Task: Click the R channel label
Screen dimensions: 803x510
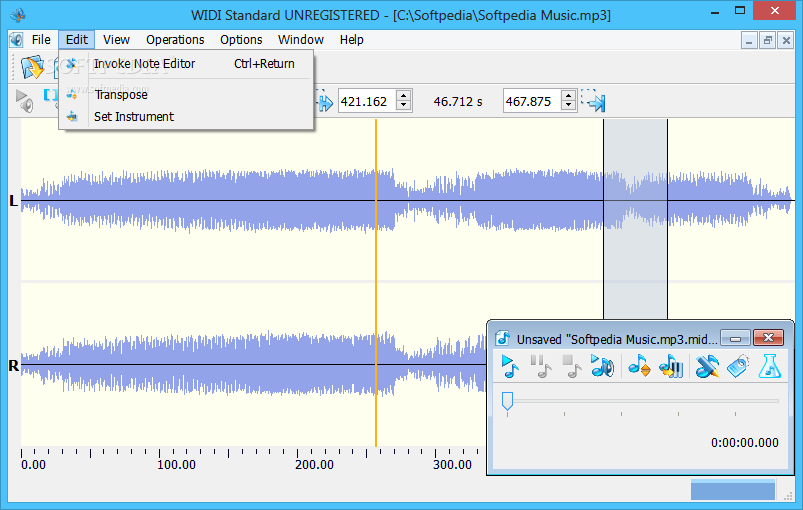Action: 14,366
